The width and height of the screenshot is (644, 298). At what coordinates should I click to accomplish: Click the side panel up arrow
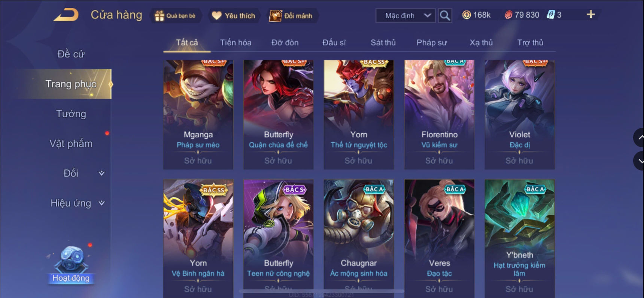click(639, 138)
